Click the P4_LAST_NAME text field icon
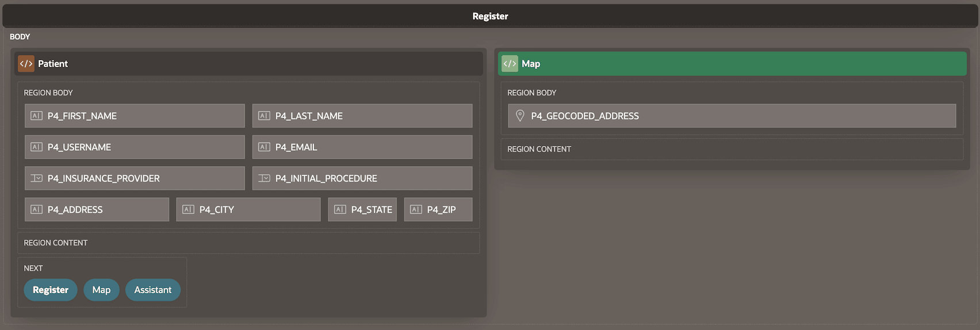 pyautogui.click(x=264, y=116)
